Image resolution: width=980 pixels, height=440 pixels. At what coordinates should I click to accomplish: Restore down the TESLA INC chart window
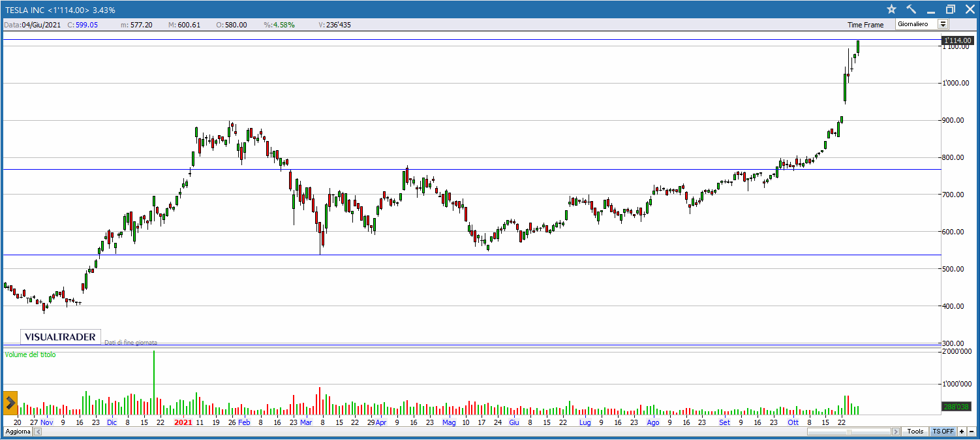[x=950, y=9]
